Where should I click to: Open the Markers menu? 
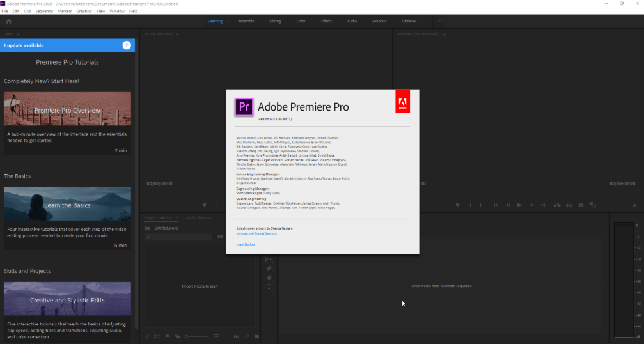tap(65, 11)
